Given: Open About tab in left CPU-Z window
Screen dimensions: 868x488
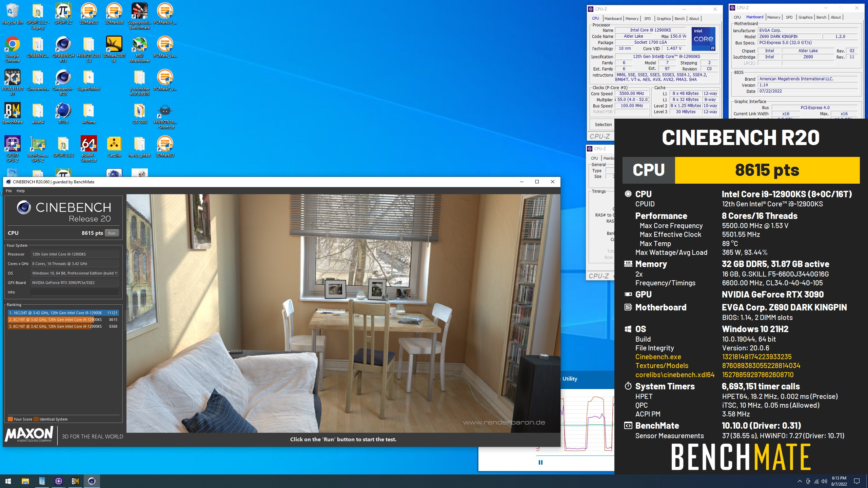Looking at the screenshot, I should pos(694,19).
